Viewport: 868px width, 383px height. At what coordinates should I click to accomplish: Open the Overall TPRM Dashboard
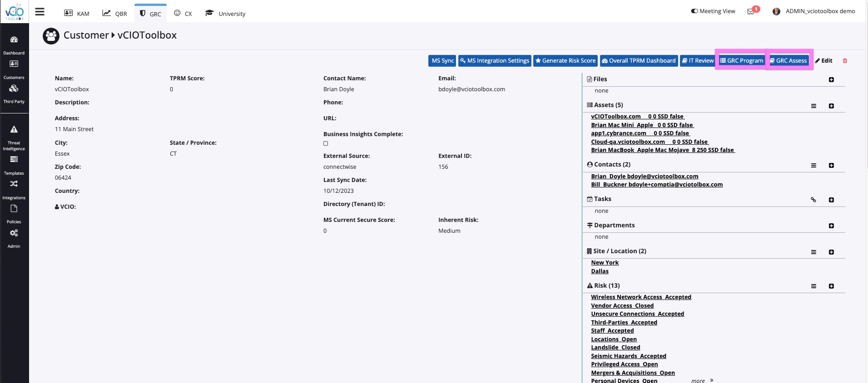pos(639,61)
